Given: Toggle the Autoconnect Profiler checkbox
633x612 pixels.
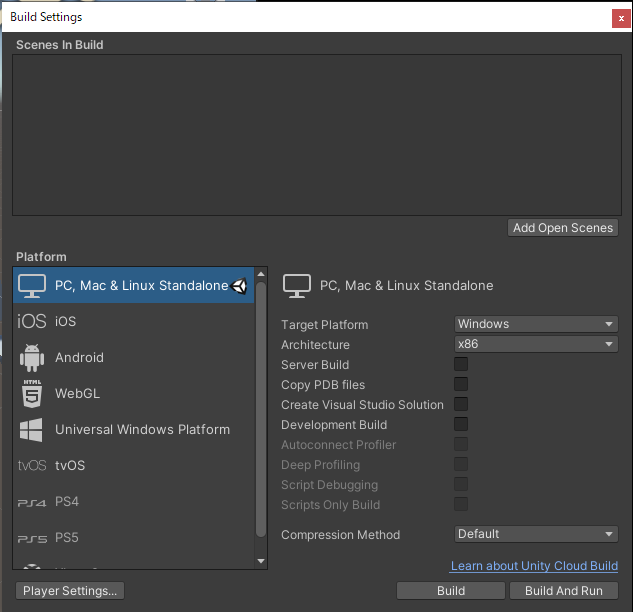Looking at the screenshot, I should pyautogui.click(x=461, y=444).
